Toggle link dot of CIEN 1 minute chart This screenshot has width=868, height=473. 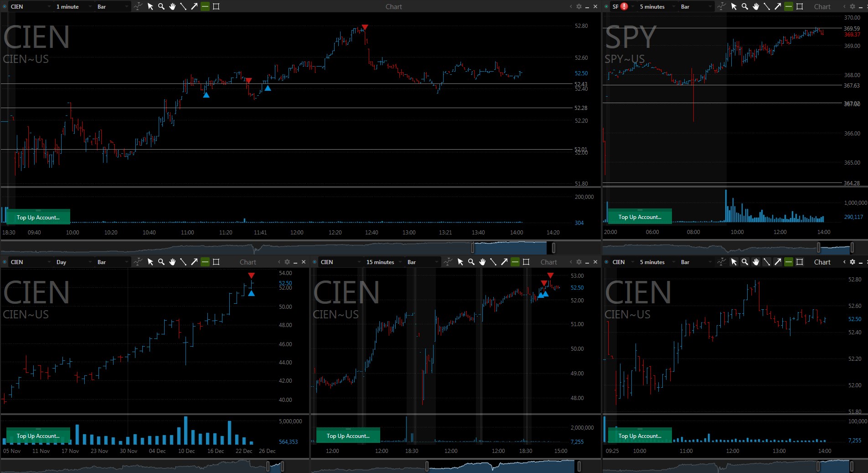(5, 6)
